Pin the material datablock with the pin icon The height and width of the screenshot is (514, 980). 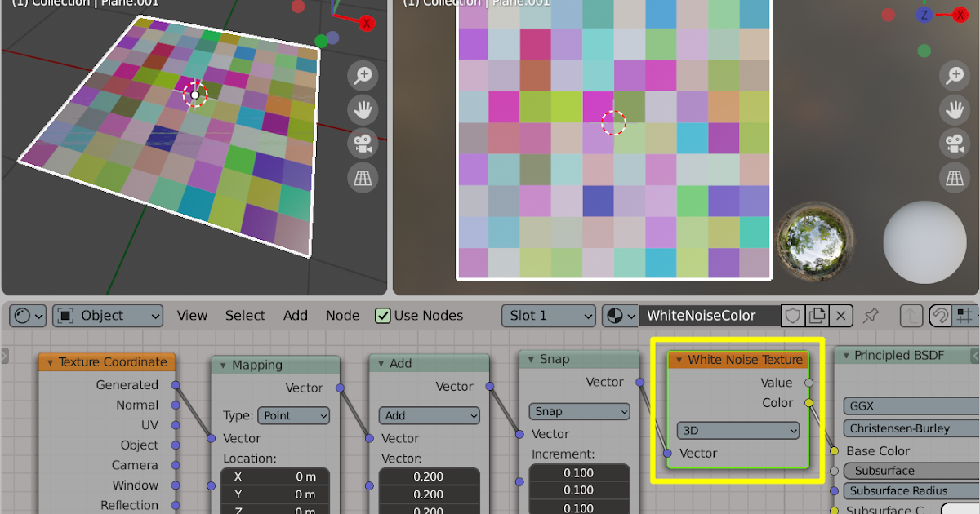pos(871,316)
